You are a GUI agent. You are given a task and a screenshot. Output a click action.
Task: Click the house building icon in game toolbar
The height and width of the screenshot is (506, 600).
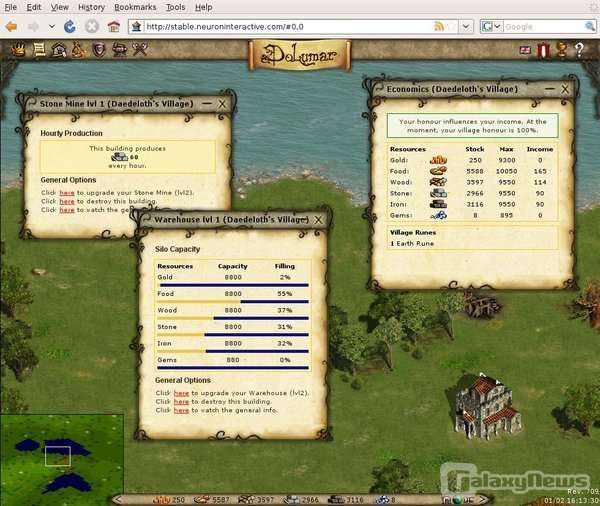pyautogui.click(x=59, y=50)
